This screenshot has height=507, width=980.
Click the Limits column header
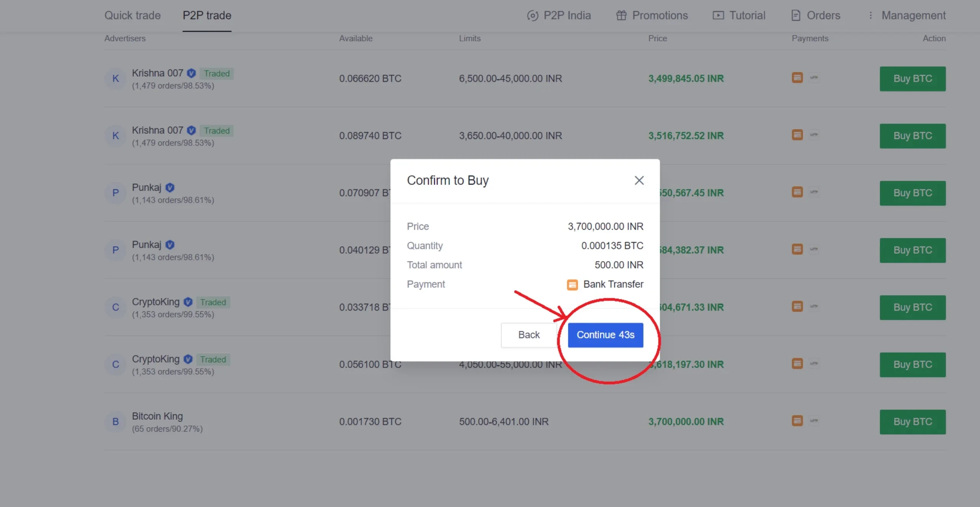pyautogui.click(x=470, y=38)
